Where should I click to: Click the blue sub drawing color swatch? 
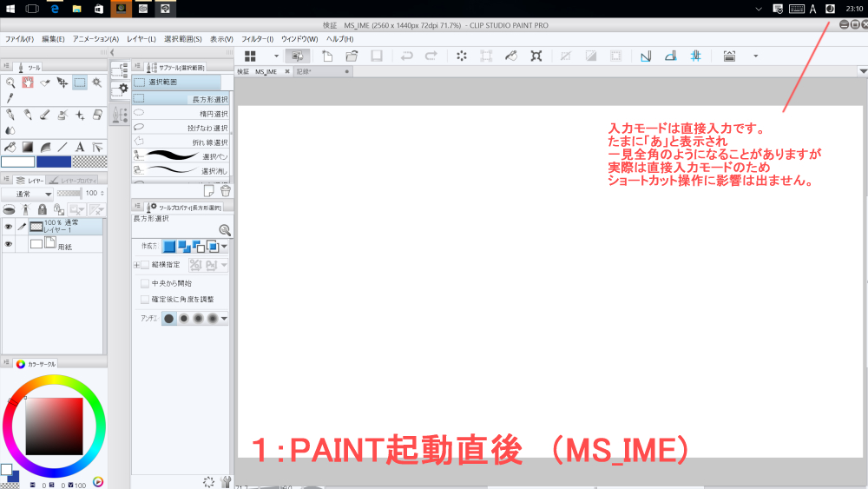point(53,162)
